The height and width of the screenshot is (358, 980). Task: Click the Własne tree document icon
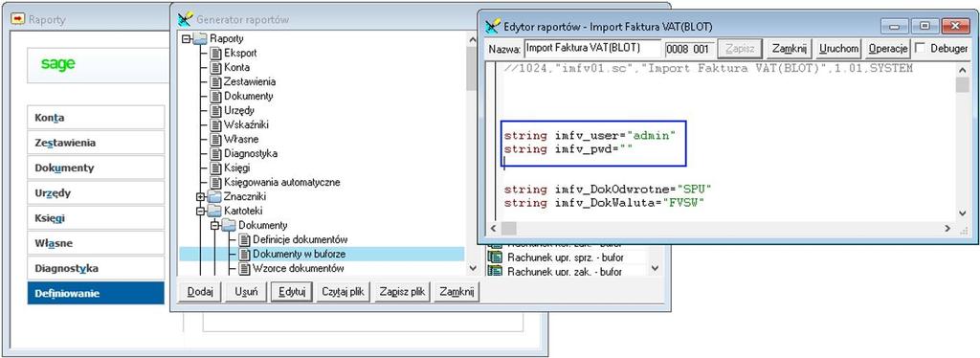(x=215, y=140)
